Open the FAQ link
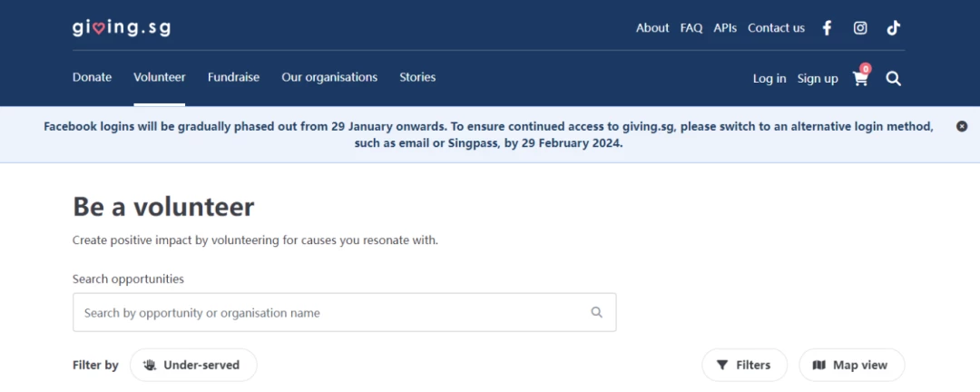 691,28
